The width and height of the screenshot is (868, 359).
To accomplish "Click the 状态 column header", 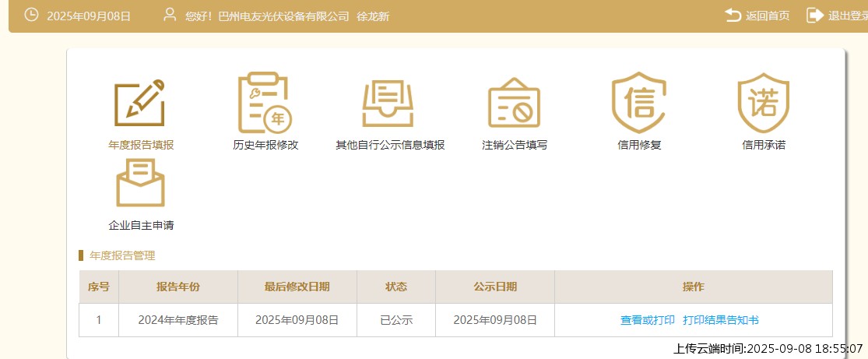I will pyautogui.click(x=396, y=287).
